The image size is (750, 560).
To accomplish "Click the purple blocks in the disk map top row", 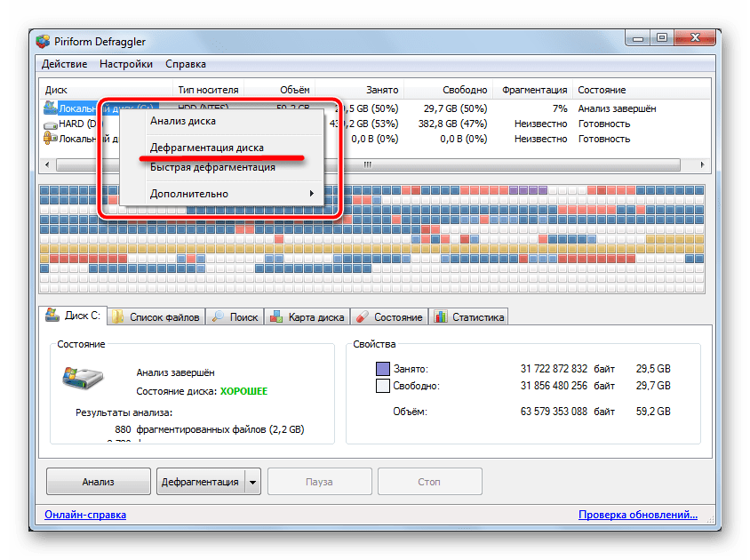I will (528, 190).
